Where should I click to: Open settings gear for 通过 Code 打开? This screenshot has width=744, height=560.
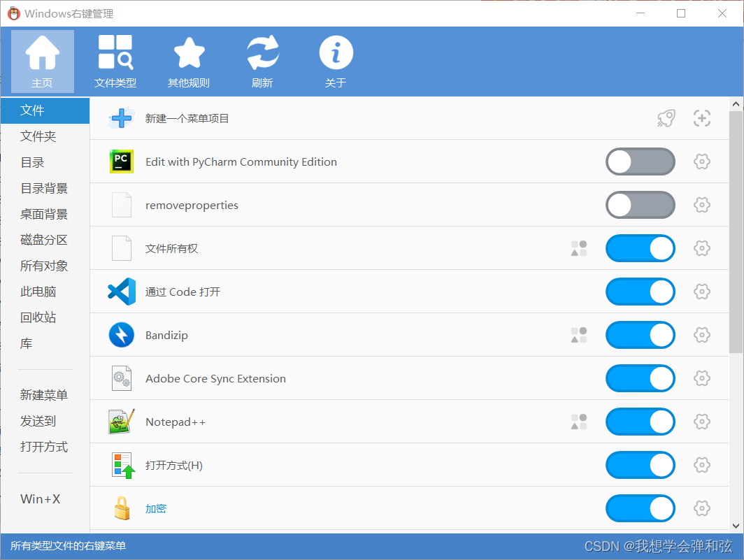pyautogui.click(x=702, y=292)
